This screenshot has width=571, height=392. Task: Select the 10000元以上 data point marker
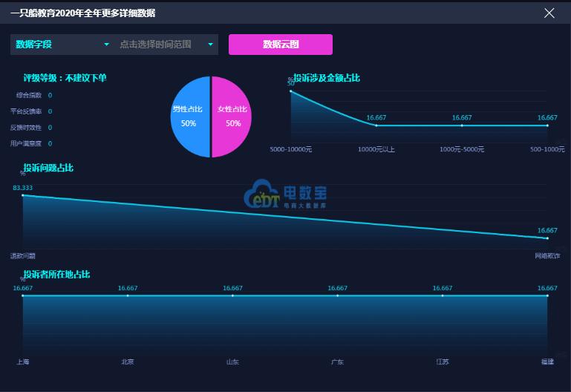coord(376,125)
